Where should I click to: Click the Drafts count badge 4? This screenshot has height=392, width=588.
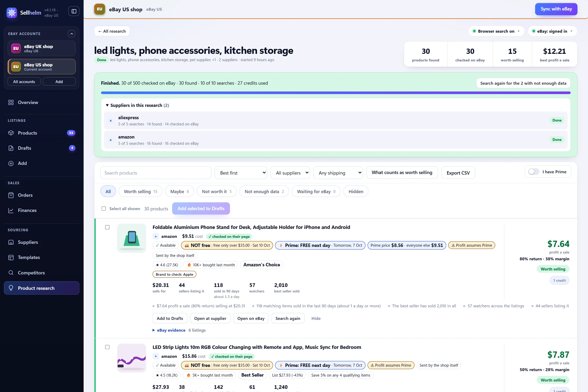(x=72, y=148)
